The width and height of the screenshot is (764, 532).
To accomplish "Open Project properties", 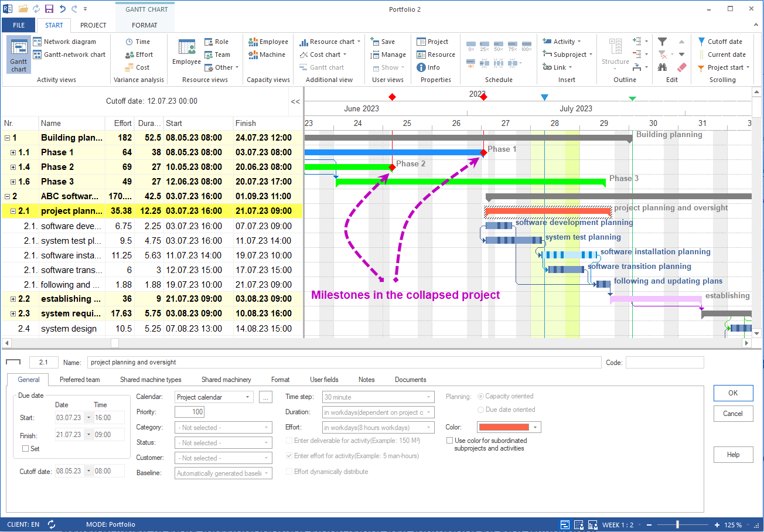I will click(x=432, y=42).
